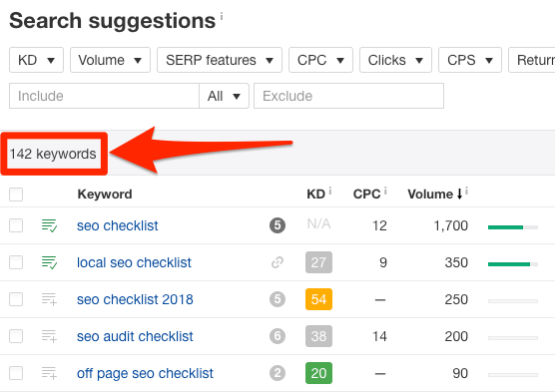Check the box for seo checklist row
555x392 pixels.
point(16,225)
